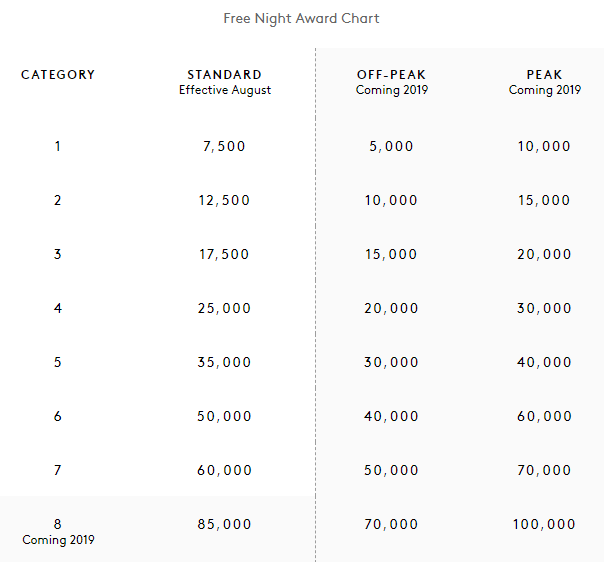Select Category 8 row label
This screenshot has height=562, width=604.
click(x=58, y=523)
